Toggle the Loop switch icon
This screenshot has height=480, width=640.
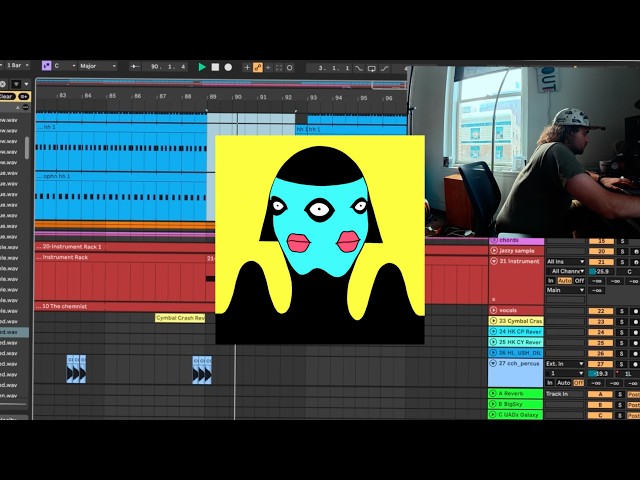(371, 68)
